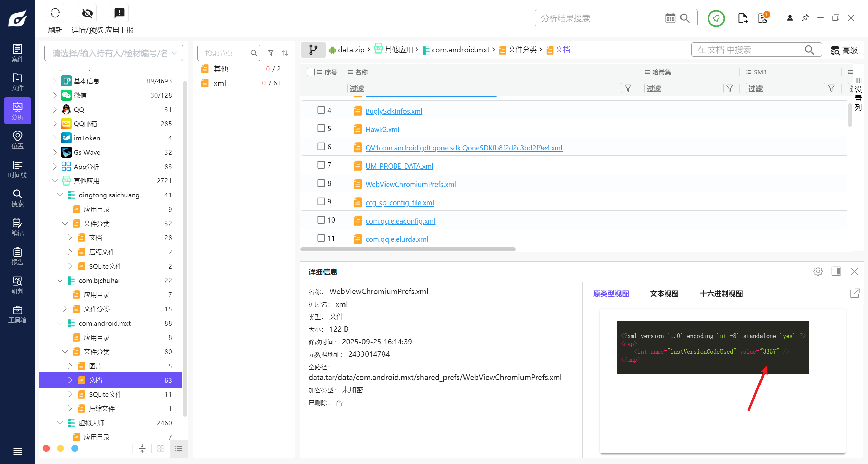
Task: Click the 高级 advanced search button
Action: (x=844, y=50)
